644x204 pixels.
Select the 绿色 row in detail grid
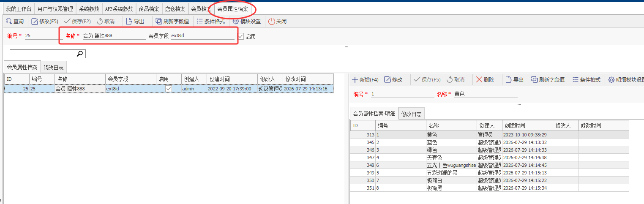pyautogui.click(x=489, y=150)
